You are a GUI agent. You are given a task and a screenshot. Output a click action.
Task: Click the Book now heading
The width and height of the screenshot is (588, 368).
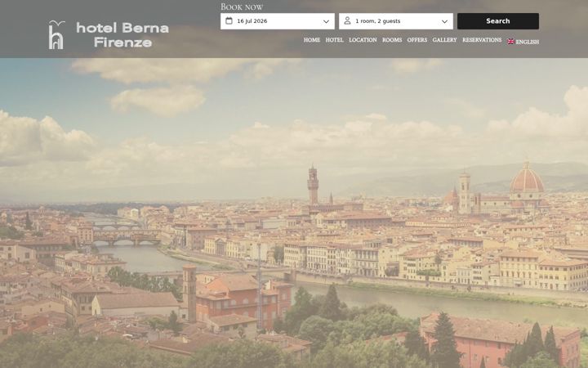coord(242,7)
